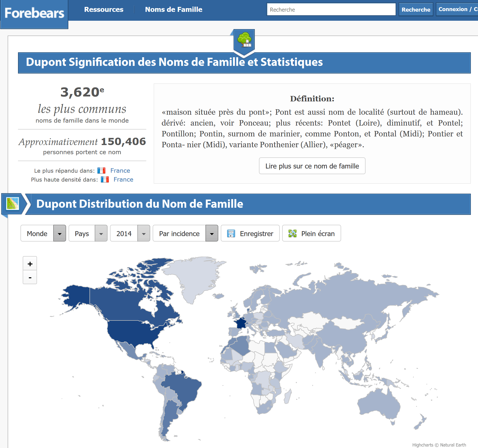Click 'Lire plus sur ce nom de famille'
Screen dimensions: 478x448
[312, 166]
